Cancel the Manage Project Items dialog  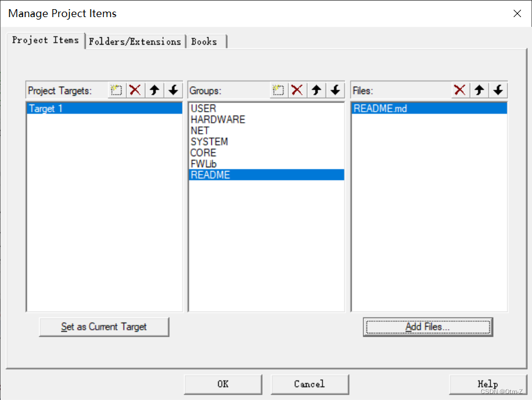pyautogui.click(x=309, y=384)
